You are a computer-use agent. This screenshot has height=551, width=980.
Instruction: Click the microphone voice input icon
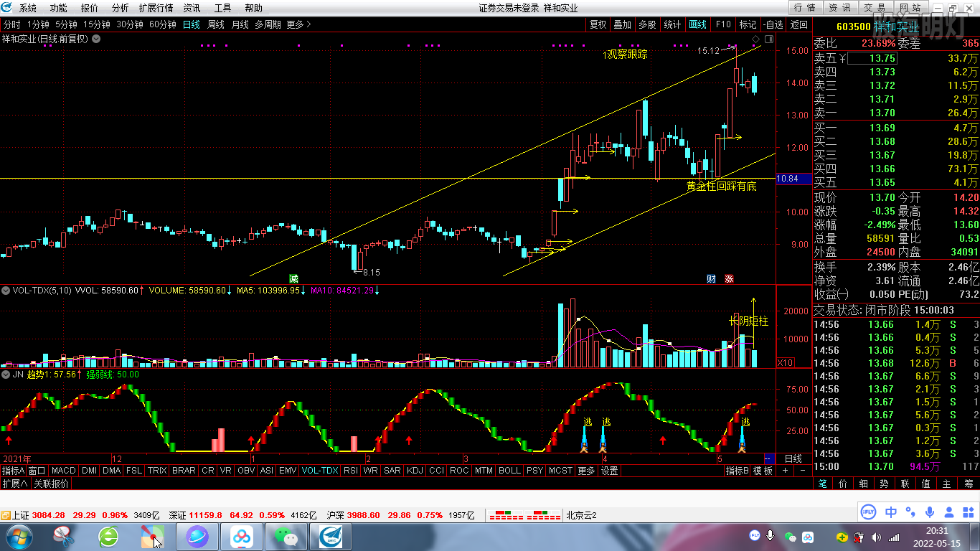(x=930, y=512)
